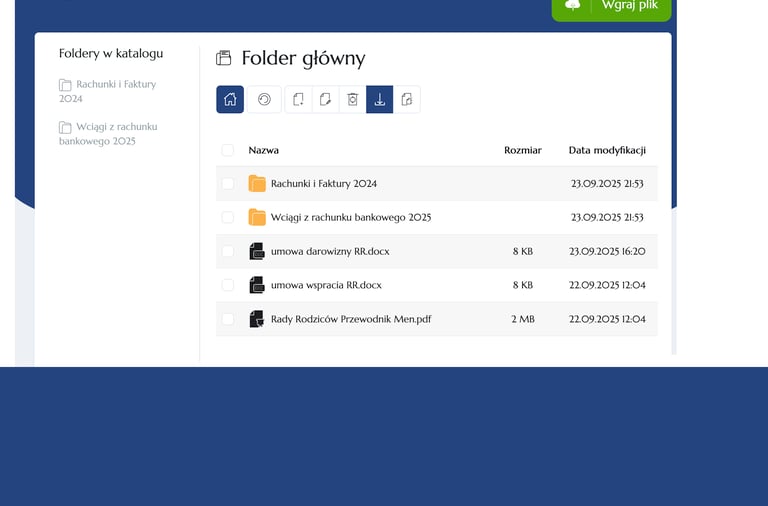Click file icon of umowa darowizny RR.docx

coord(257,251)
